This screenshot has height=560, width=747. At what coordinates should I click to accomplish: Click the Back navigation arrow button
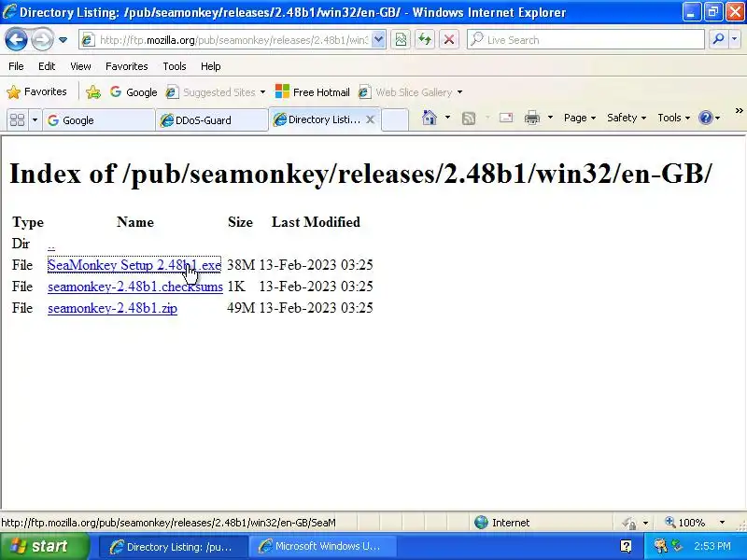tap(16, 40)
